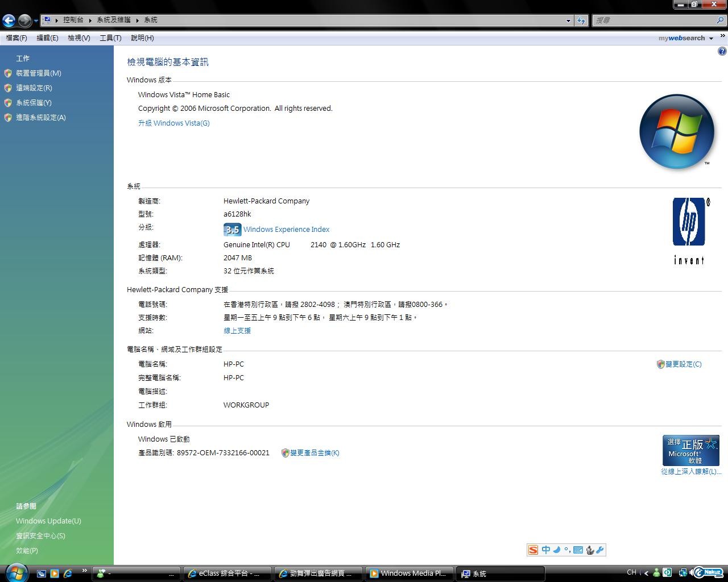Click the wrench icon on the IME toolbar
The width and height of the screenshot is (728, 582).
(600, 550)
